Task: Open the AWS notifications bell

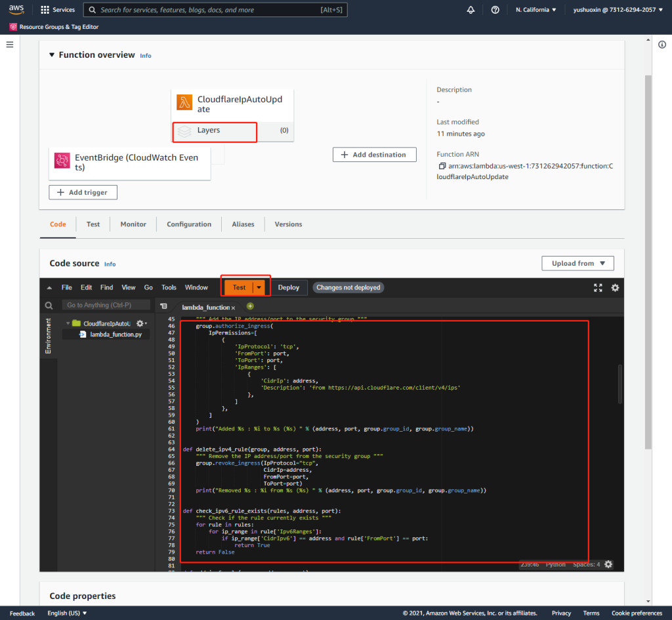Action: click(x=471, y=10)
